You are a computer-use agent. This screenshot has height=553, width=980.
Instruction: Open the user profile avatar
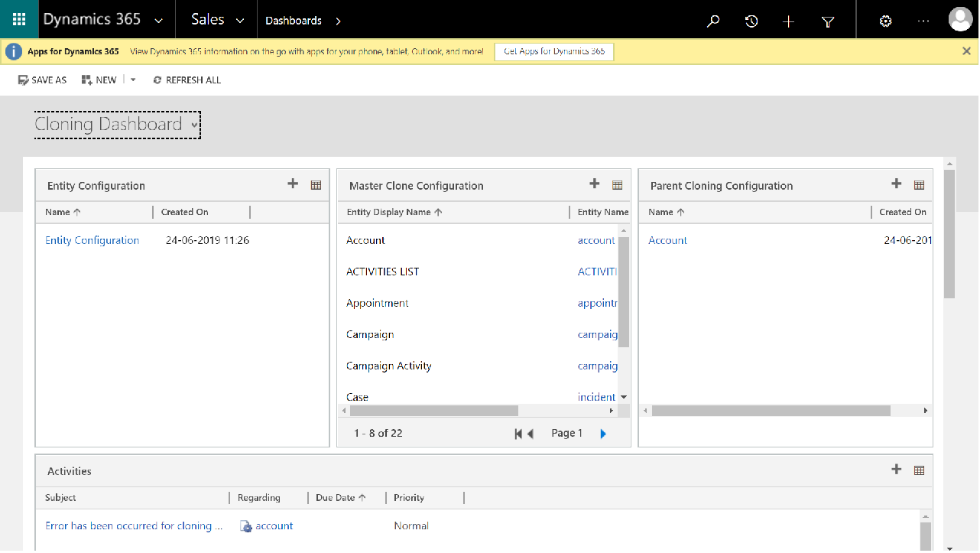click(960, 19)
